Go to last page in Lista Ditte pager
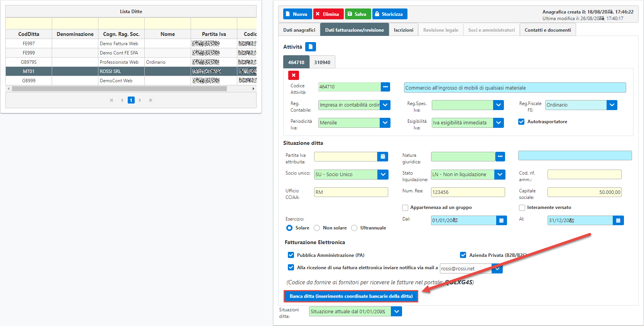644x326 pixels. pos(150,100)
